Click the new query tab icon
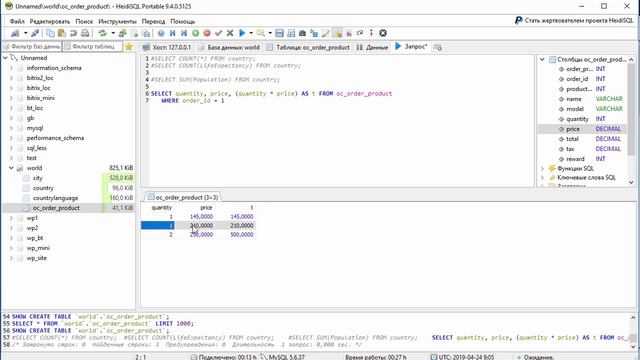640x360 pixels. [x=438, y=48]
